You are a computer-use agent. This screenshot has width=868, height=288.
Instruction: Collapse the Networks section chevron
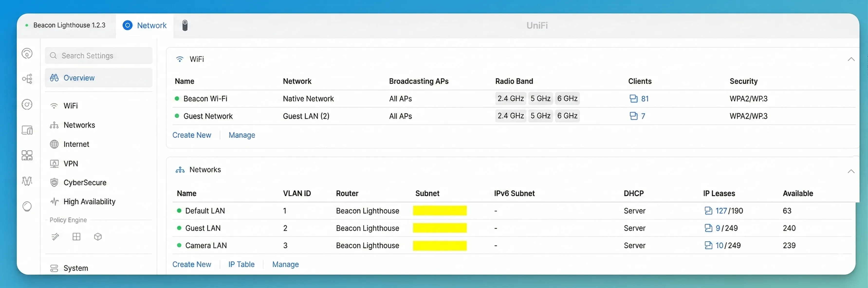[x=851, y=171]
